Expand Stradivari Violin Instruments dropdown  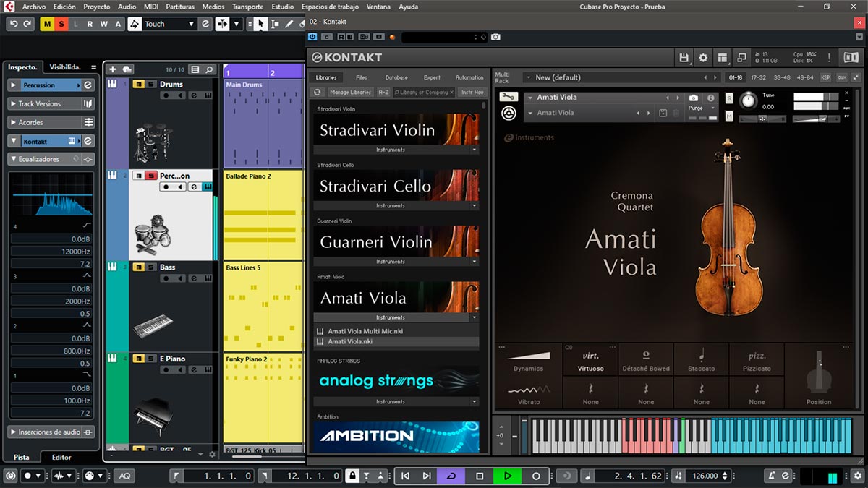475,150
